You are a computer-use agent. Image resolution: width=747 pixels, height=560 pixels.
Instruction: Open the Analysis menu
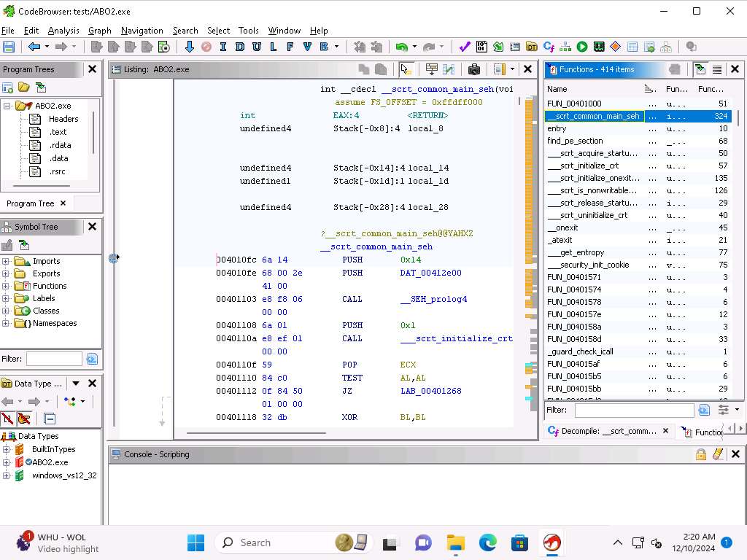point(63,31)
